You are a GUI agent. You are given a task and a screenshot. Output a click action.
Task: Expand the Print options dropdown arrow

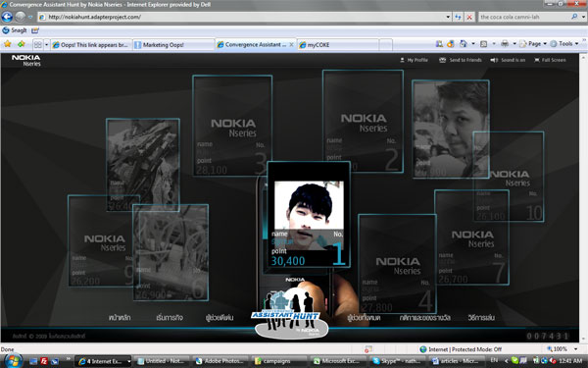[x=514, y=44]
